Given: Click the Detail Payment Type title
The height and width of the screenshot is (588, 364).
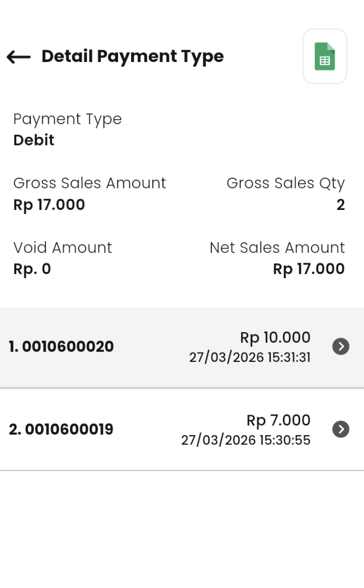Looking at the screenshot, I should (133, 56).
